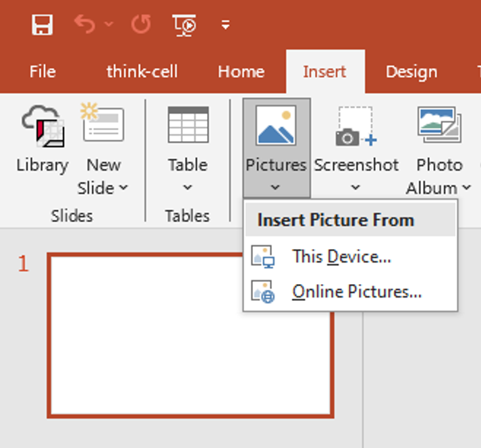Expand the Table dropdown arrow

pos(188,187)
